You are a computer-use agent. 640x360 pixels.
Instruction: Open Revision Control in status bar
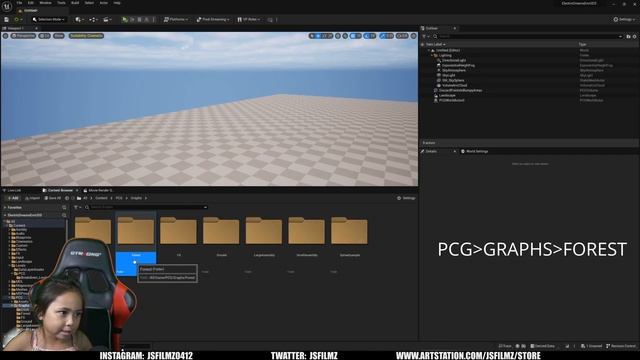[x=622, y=346]
